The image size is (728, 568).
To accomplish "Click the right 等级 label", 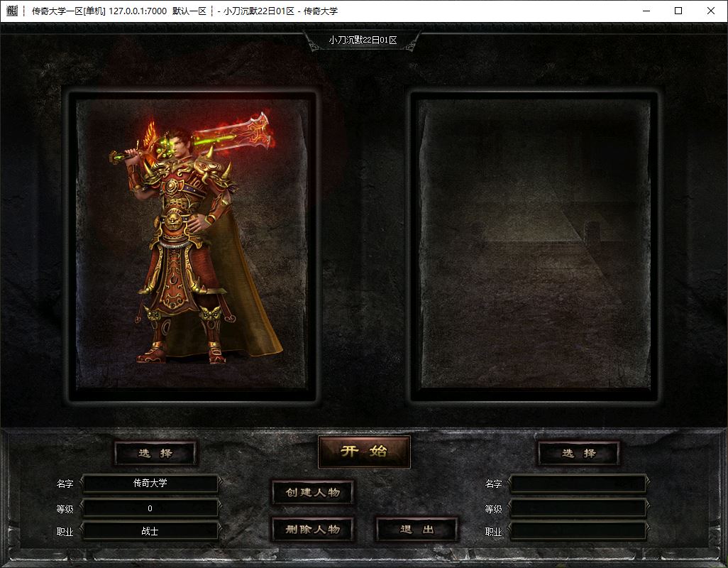I will pos(494,510).
